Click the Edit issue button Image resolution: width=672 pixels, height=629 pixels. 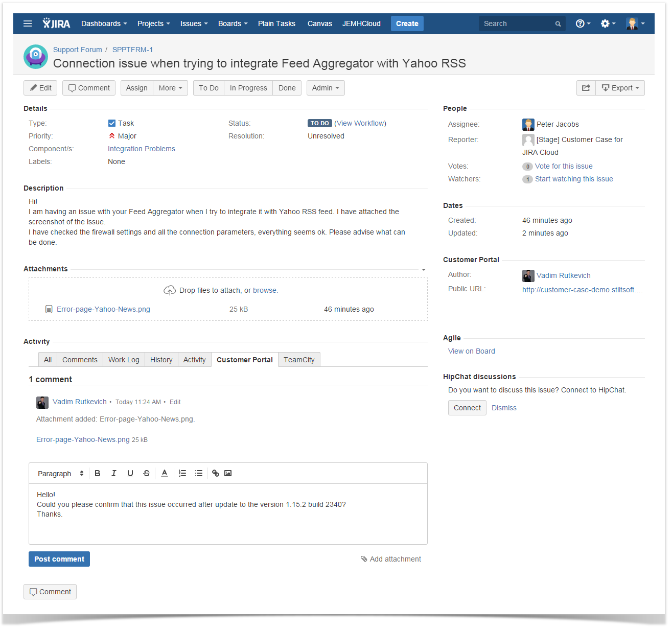(x=40, y=88)
